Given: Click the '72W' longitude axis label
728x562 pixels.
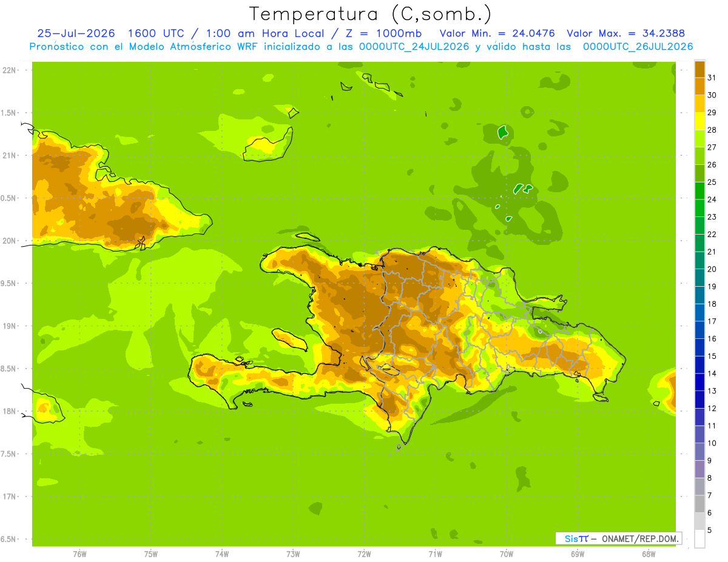Looking at the screenshot, I should pos(364,554).
